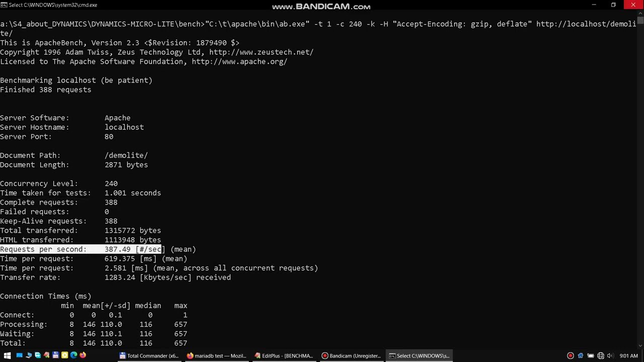Viewport: 644px width, 362px height.
Task: Restore down the cmd window
Action: pos(613,5)
